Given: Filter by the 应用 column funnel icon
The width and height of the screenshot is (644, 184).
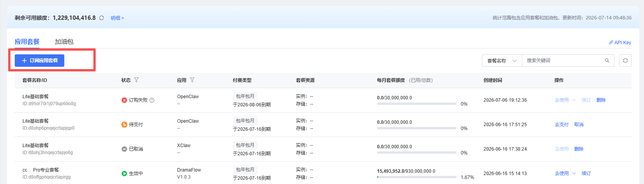Looking at the screenshot, I should pyautogui.click(x=192, y=80).
